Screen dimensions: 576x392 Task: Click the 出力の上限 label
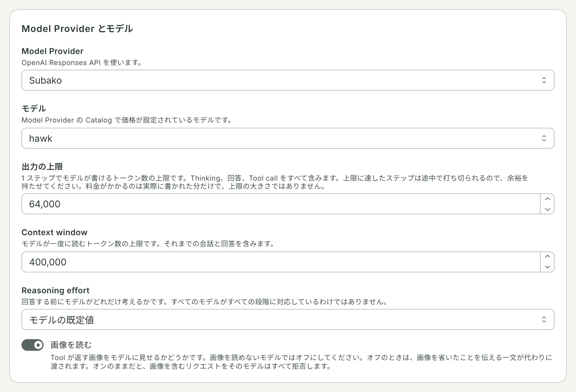tap(42, 167)
